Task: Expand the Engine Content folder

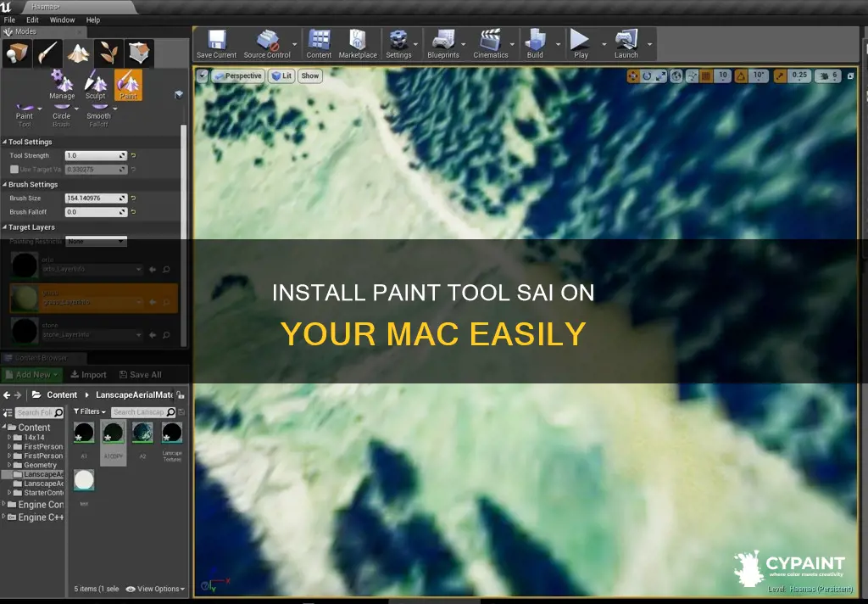Action: [x=4, y=505]
